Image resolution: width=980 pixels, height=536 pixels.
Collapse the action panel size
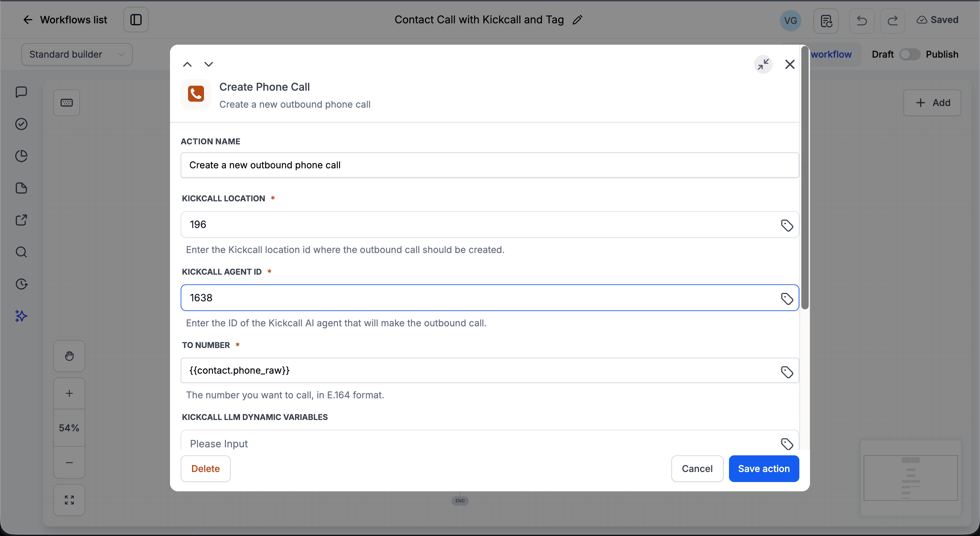763,64
